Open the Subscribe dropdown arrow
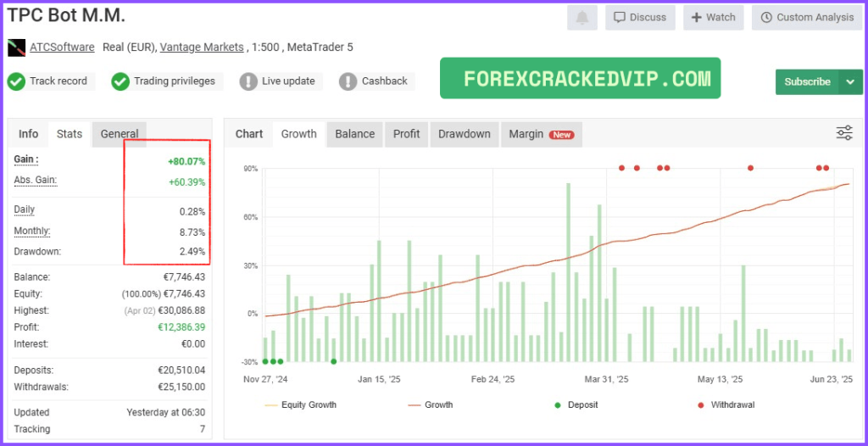The image size is (868, 446). click(851, 82)
